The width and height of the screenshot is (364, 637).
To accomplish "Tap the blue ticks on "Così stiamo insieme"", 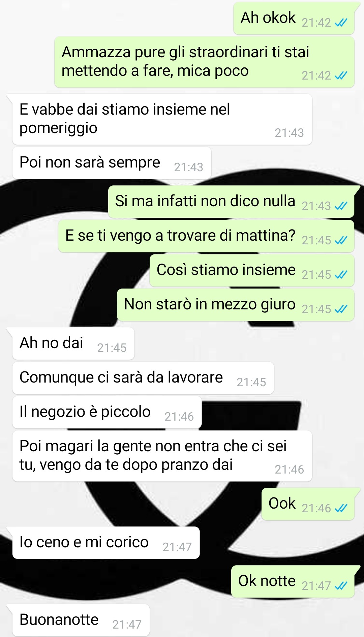I will click(x=341, y=275).
